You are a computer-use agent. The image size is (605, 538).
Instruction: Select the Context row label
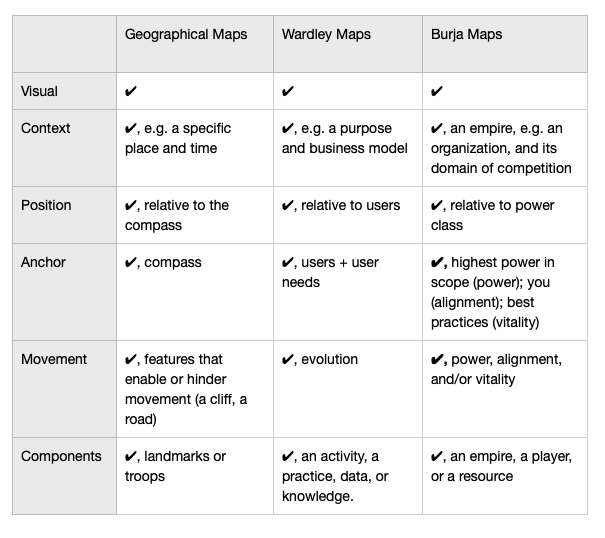pos(46,128)
